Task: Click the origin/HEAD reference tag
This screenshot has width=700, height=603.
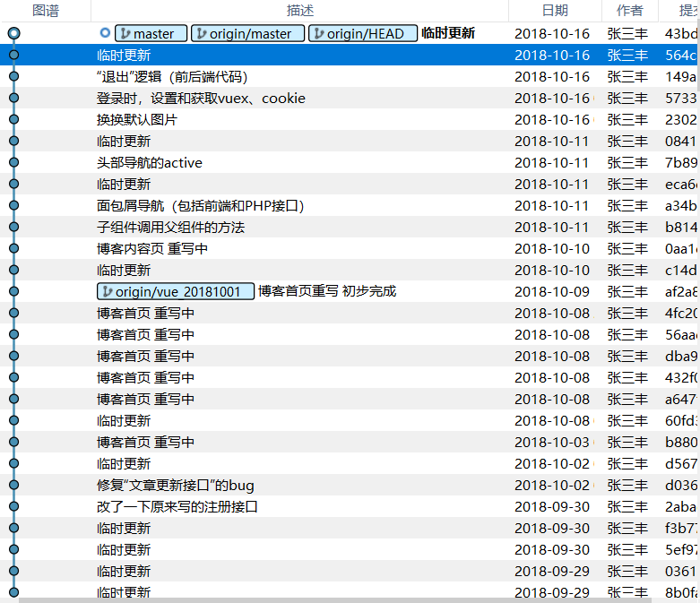Action: pyautogui.click(x=362, y=33)
